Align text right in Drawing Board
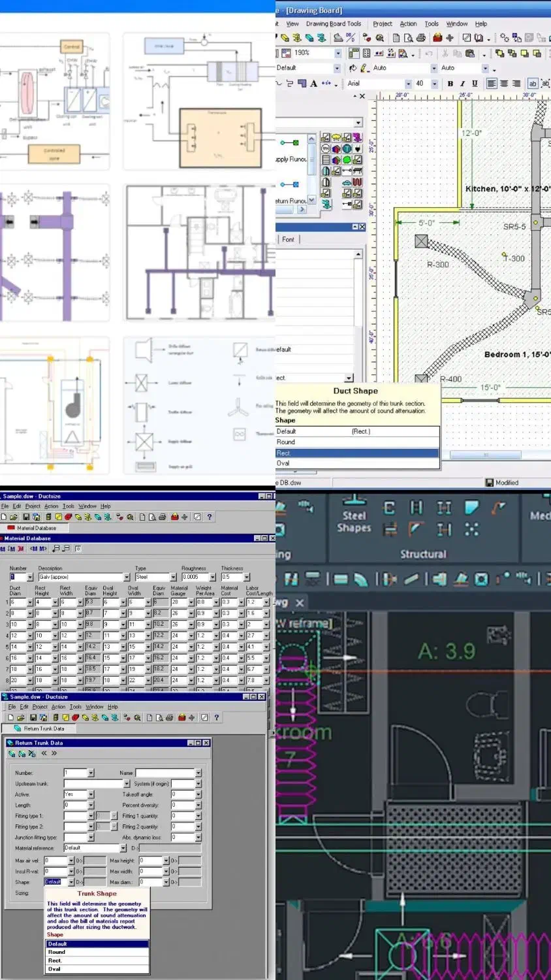Screen dimensions: 551x980 click(x=516, y=84)
